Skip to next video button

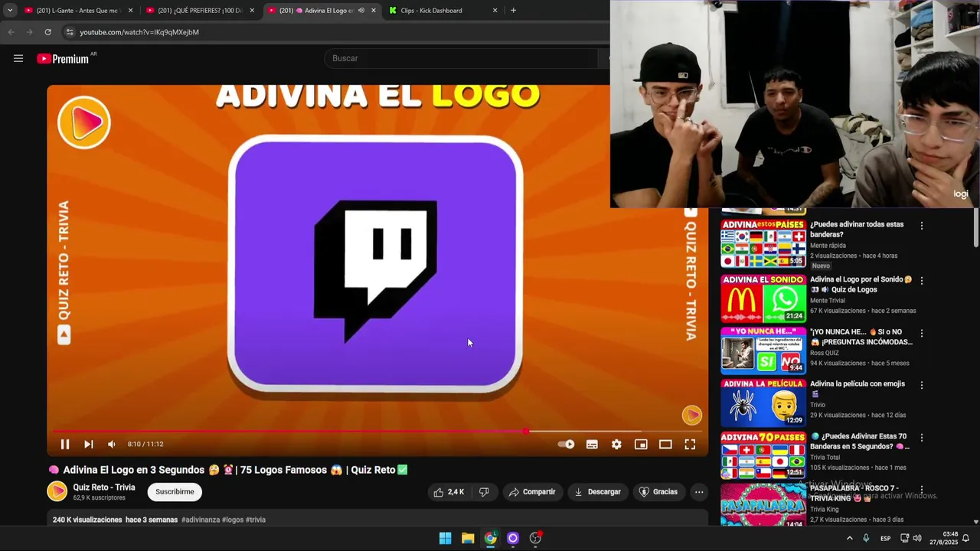click(88, 444)
